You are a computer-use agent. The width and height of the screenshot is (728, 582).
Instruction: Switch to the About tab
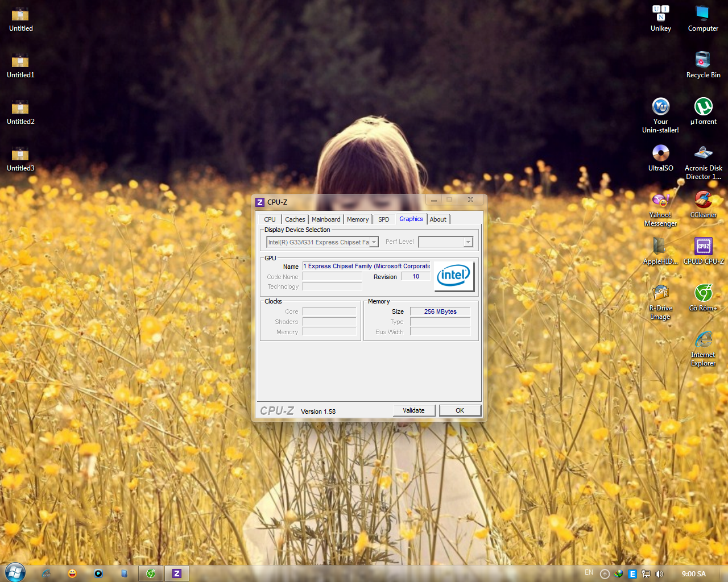point(438,219)
